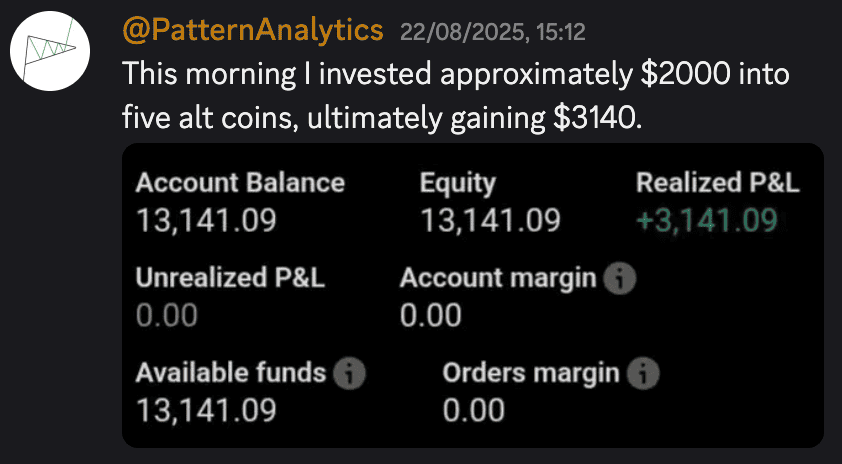Click the Account margin label text
Viewport: 842px width, 464px height.
point(498,279)
